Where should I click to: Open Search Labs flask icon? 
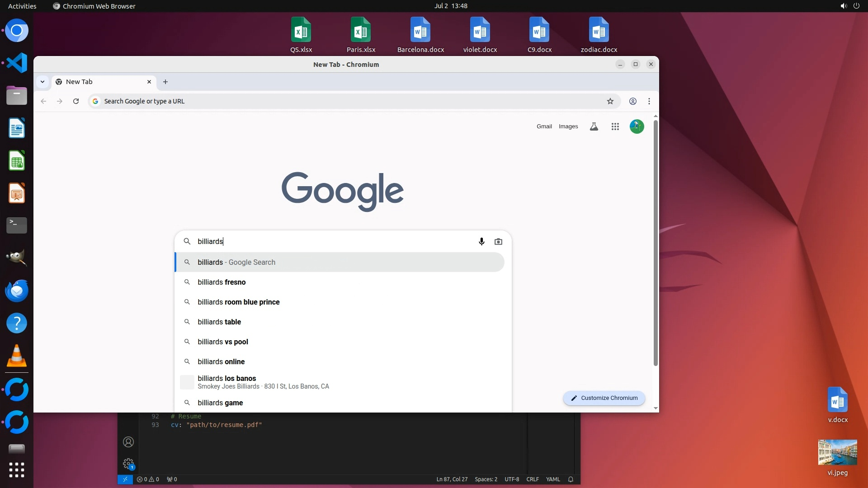pyautogui.click(x=594, y=127)
